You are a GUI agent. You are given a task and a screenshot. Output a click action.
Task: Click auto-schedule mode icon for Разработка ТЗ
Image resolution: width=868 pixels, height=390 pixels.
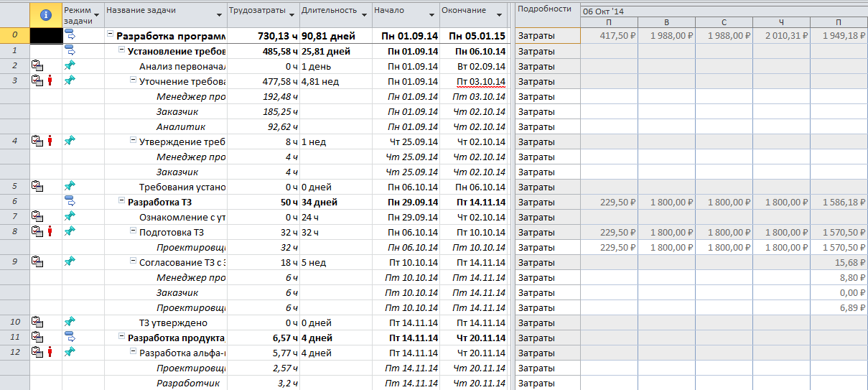70,202
